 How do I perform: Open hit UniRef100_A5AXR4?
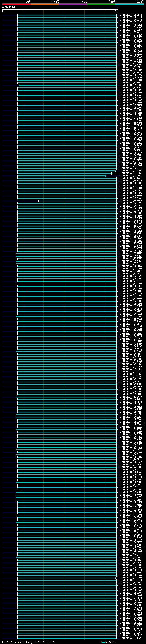[131, 218]
